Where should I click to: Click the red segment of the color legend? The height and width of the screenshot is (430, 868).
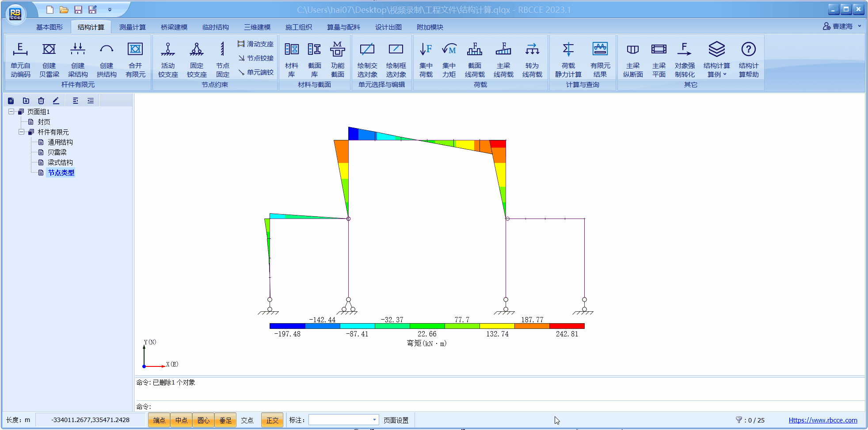567,326
